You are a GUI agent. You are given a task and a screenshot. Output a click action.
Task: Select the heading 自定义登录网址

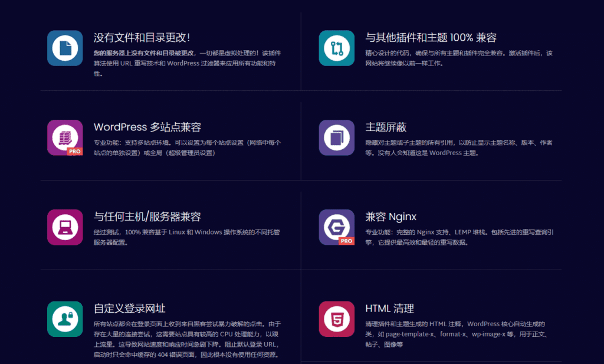click(x=129, y=309)
